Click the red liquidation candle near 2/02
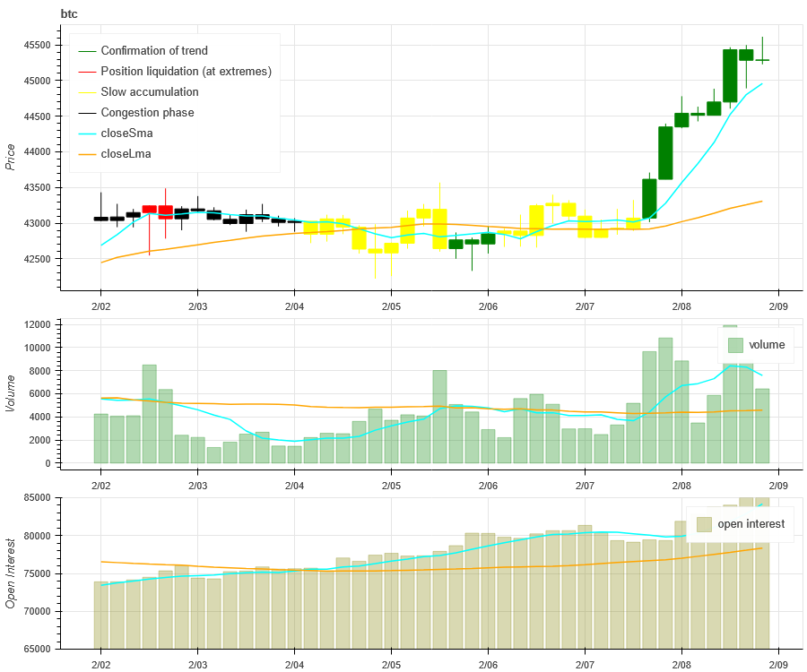Viewport: 807px width, 672px height. click(x=149, y=209)
